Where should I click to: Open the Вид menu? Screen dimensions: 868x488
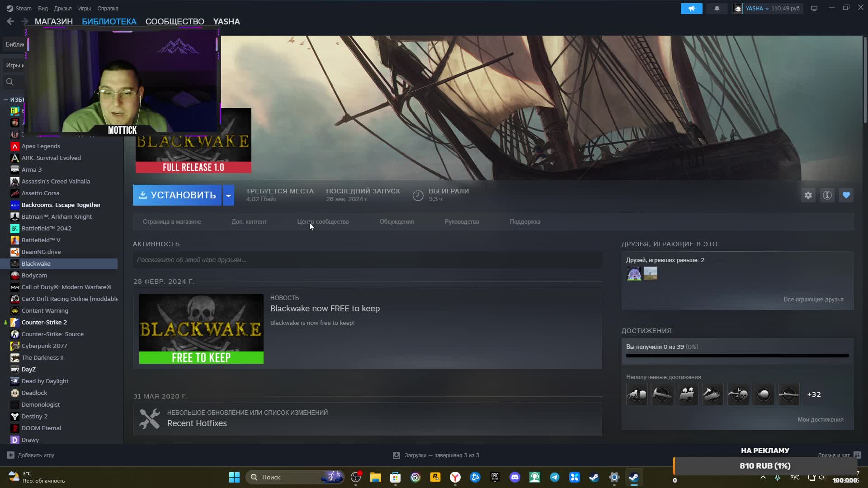click(43, 8)
